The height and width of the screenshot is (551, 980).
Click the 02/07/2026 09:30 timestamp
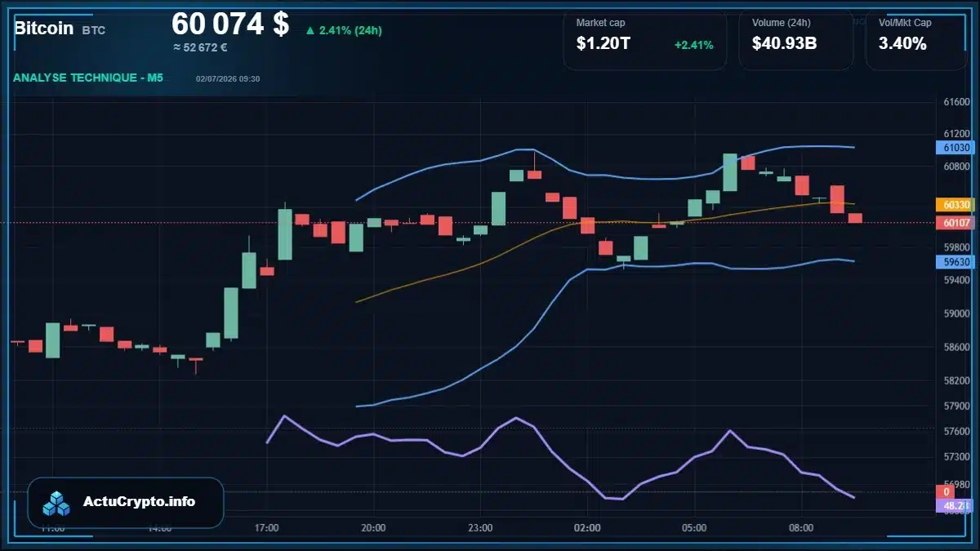click(x=228, y=79)
